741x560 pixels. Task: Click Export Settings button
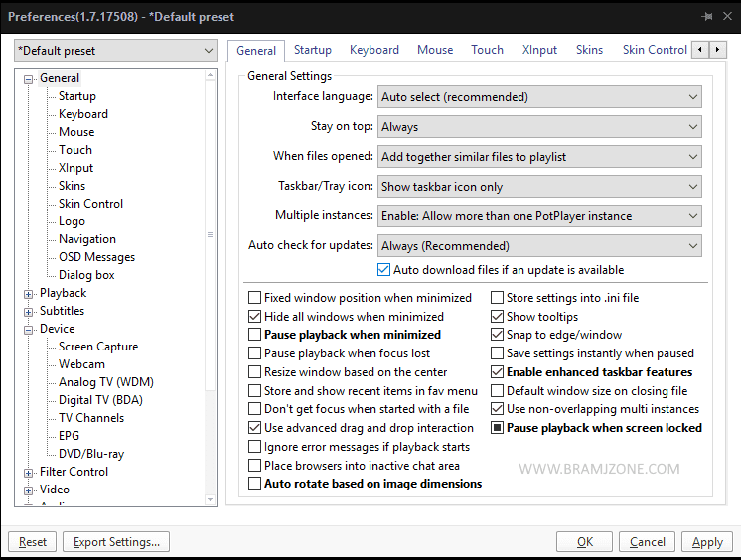[116, 541]
